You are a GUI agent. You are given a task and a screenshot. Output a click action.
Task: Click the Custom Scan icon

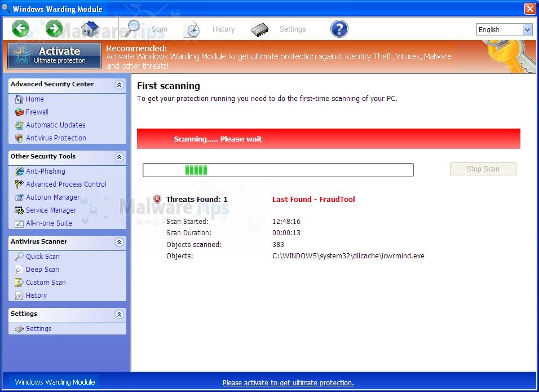pyautogui.click(x=19, y=283)
